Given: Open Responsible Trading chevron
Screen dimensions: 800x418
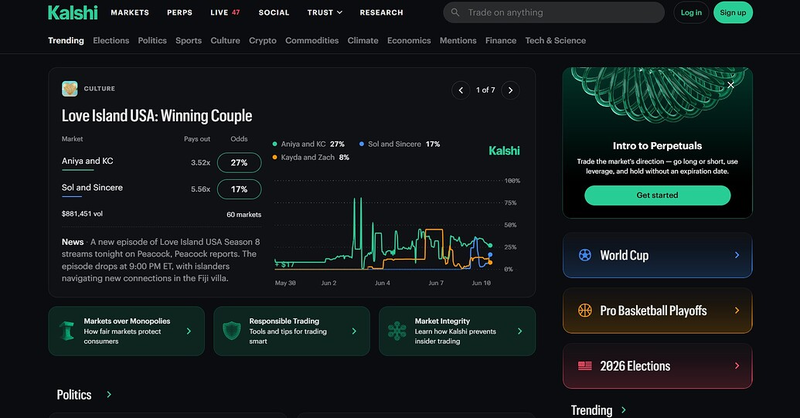Looking at the screenshot, I should click(354, 331).
